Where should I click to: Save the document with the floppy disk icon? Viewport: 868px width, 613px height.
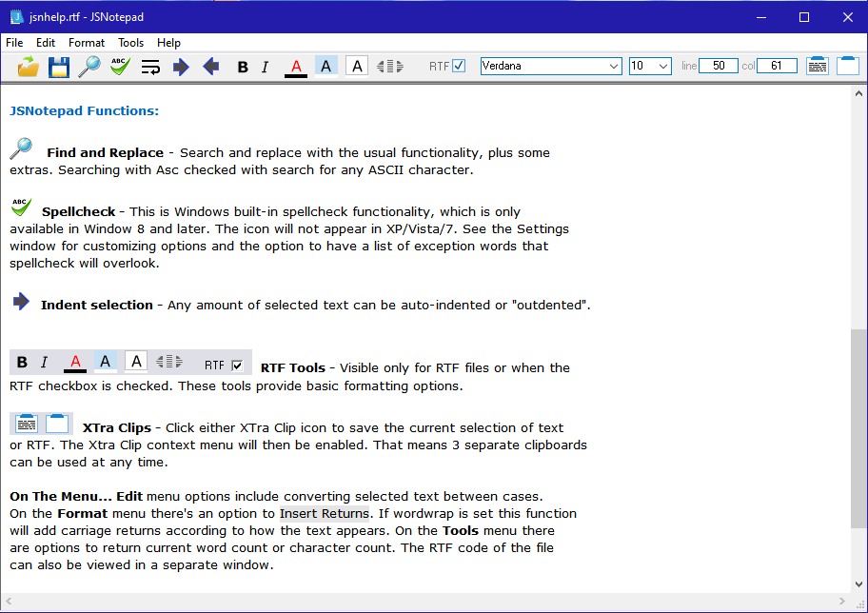click(x=59, y=67)
